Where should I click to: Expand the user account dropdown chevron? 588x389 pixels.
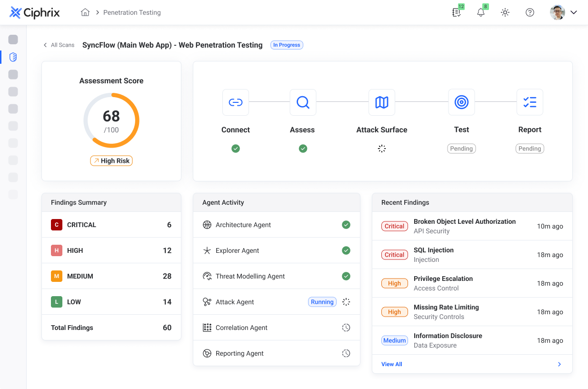[574, 12]
